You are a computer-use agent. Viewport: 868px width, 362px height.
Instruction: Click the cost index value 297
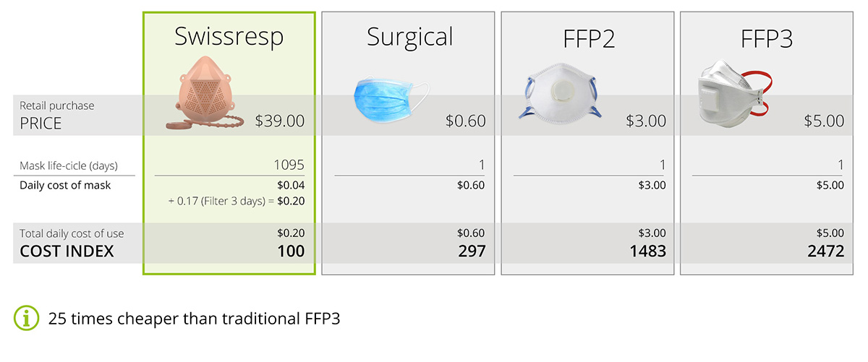[471, 251]
